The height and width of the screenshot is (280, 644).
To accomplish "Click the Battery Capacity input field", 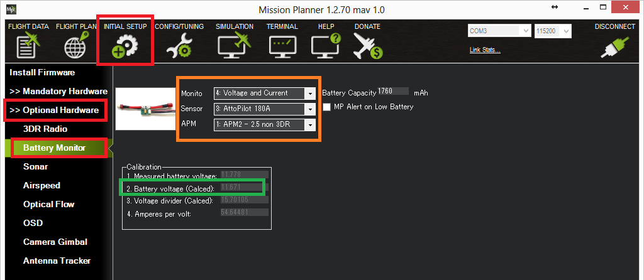I will (392, 92).
